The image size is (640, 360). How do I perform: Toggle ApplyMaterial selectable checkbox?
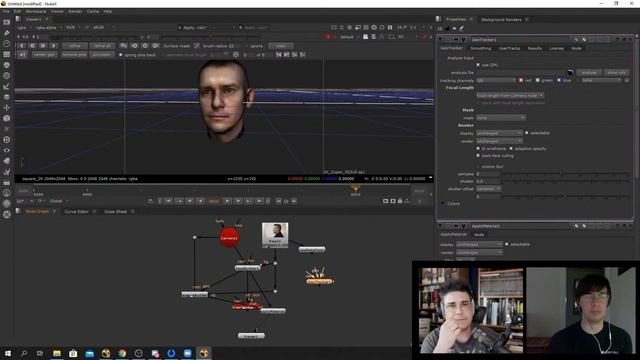pos(507,244)
